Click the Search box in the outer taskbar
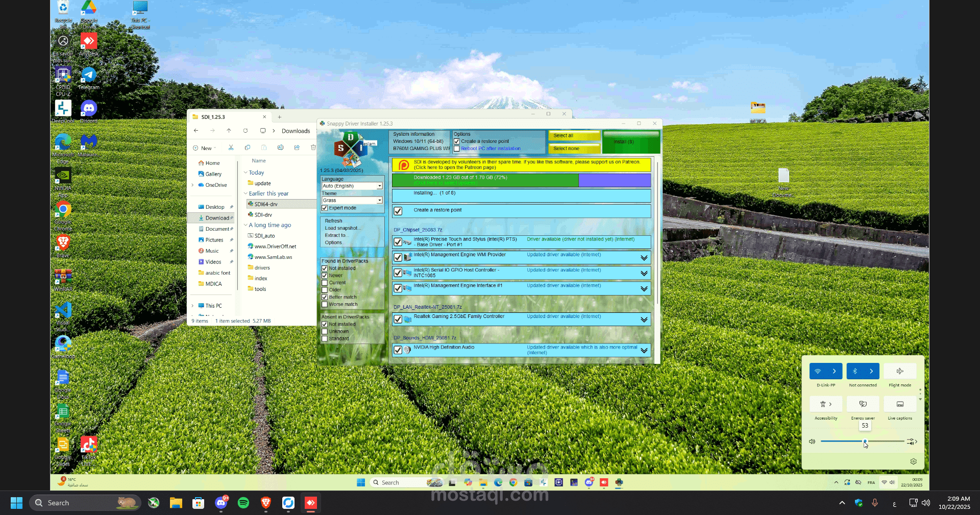This screenshot has width=980, height=515. (86, 503)
